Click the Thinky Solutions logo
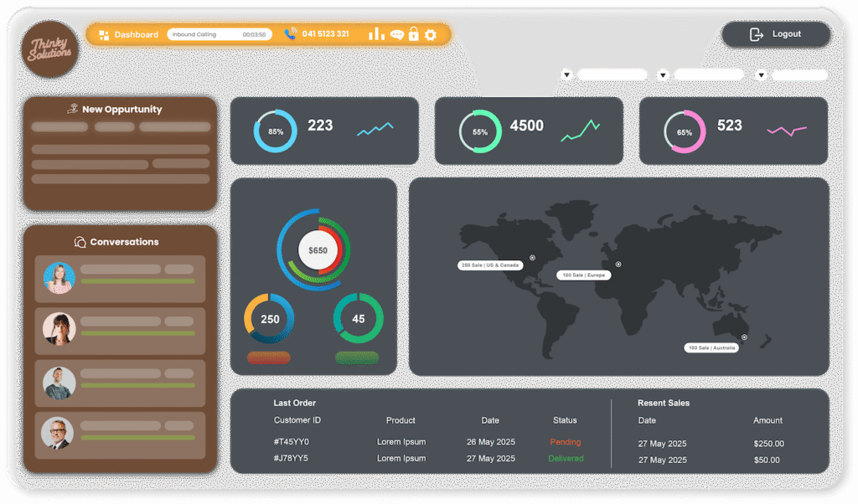Viewport: 858px width, 504px height. 50,49
